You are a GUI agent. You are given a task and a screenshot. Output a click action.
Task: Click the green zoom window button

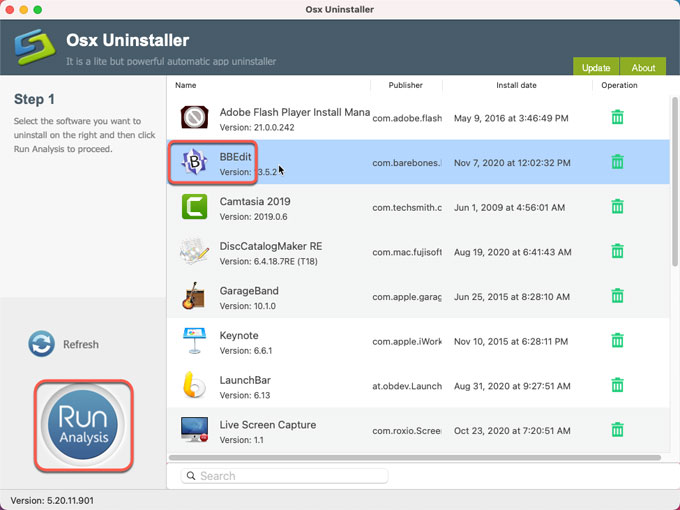coord(38,10)
